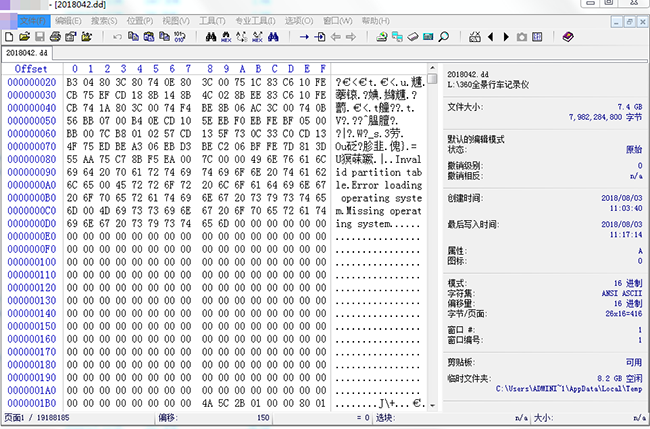This screenshot has width=650, height=429.
Task: Click the Print toolbar icon
Action: 55,37
